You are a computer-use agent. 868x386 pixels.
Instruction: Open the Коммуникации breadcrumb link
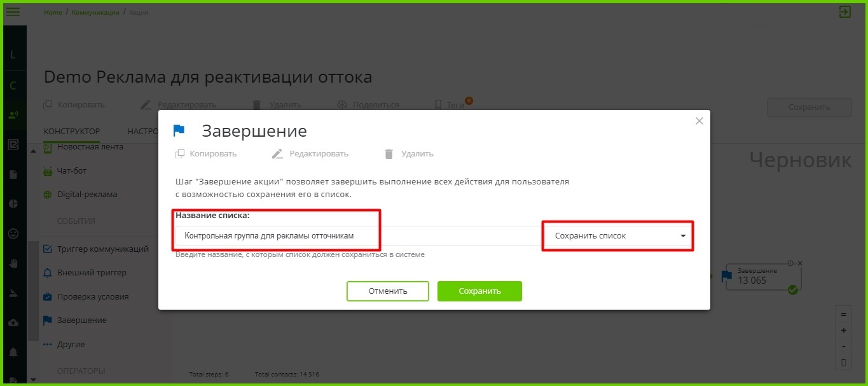pos(95,13)
